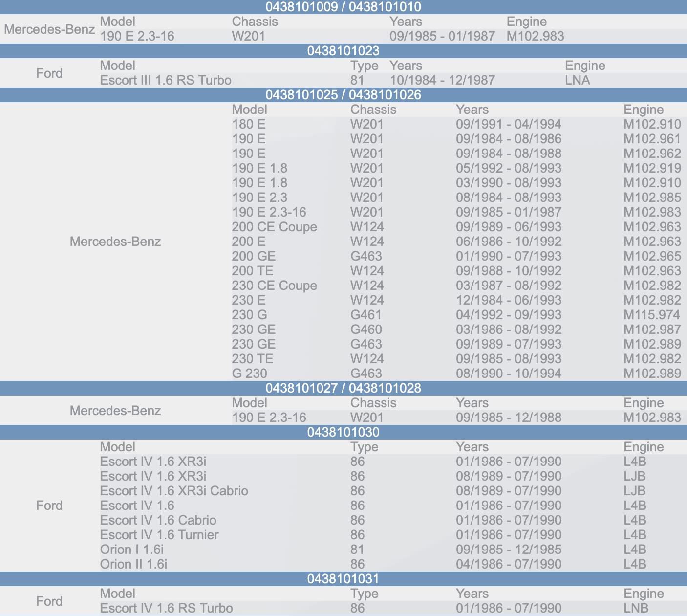Click the years 09/1991 - 04/1994
Image resolution: width=687 pixels, height=616 pixels.
coord(509,124)
